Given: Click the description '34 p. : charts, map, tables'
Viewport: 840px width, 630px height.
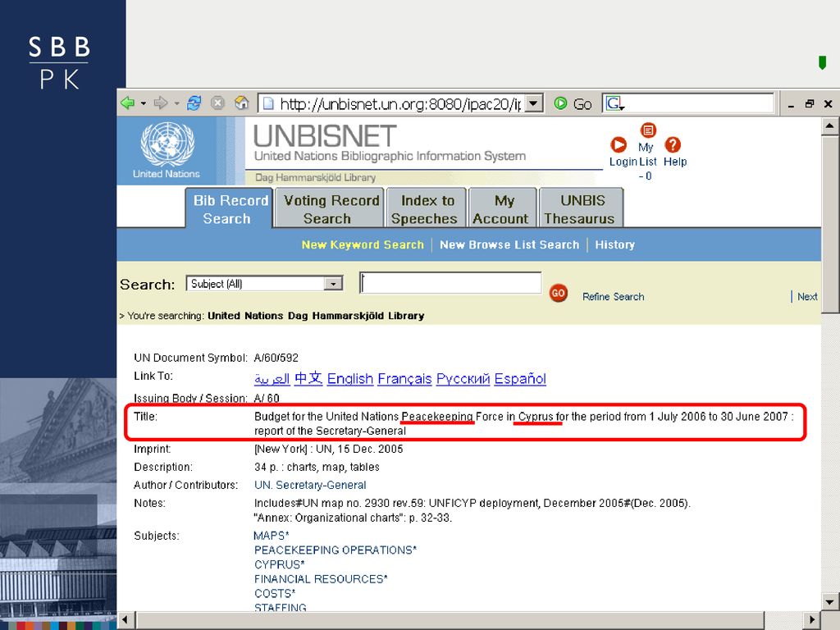Looking at the screenshot, I should (317, 467).
